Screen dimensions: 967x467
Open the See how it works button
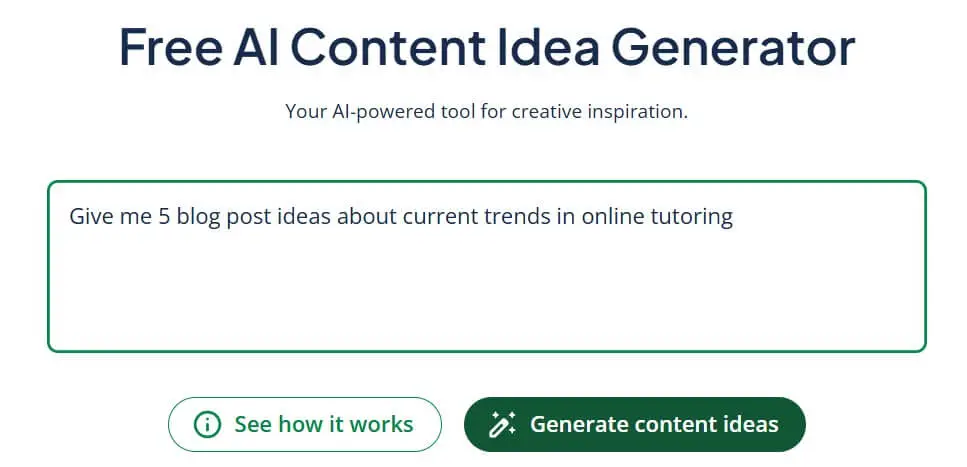tap(304, 424)
